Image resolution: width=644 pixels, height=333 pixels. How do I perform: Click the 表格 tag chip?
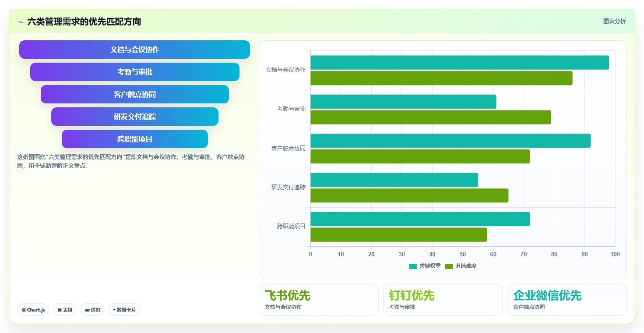(65, 310)
